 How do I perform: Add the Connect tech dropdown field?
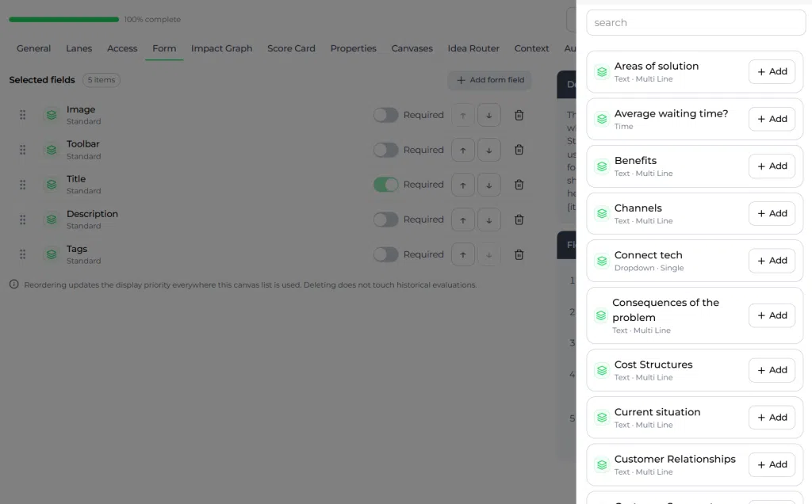point(772,261)
